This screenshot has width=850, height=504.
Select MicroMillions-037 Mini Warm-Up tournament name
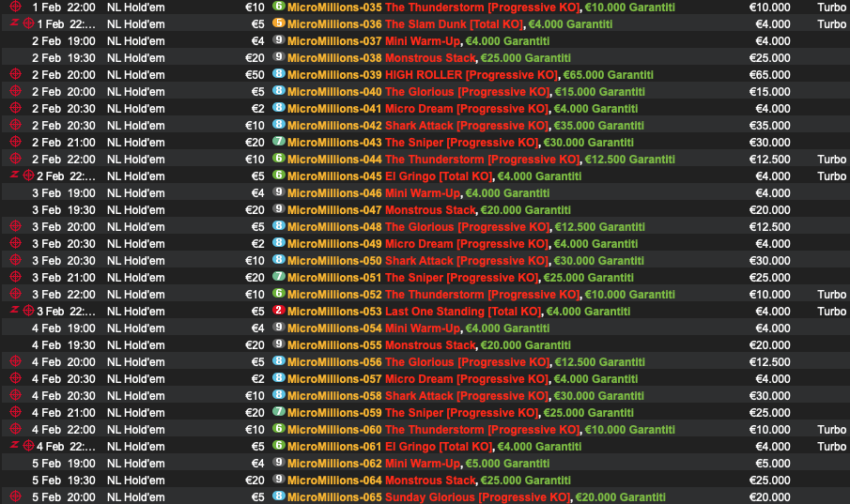pos(418,41)
